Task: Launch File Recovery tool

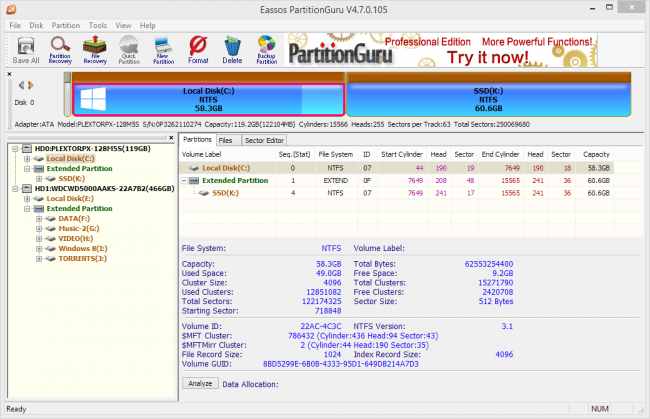Action: click(x=95, y=51)
